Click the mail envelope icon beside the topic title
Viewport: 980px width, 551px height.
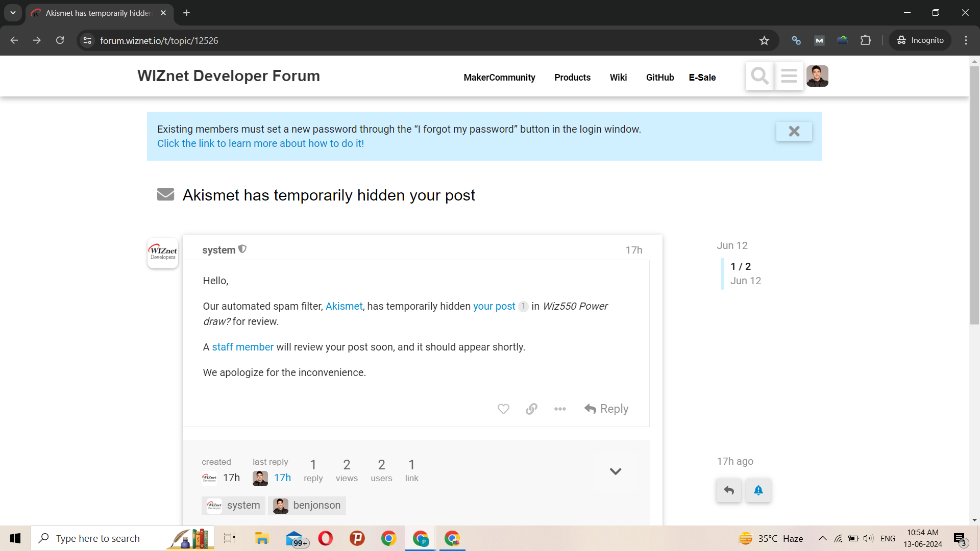point(165,194)
